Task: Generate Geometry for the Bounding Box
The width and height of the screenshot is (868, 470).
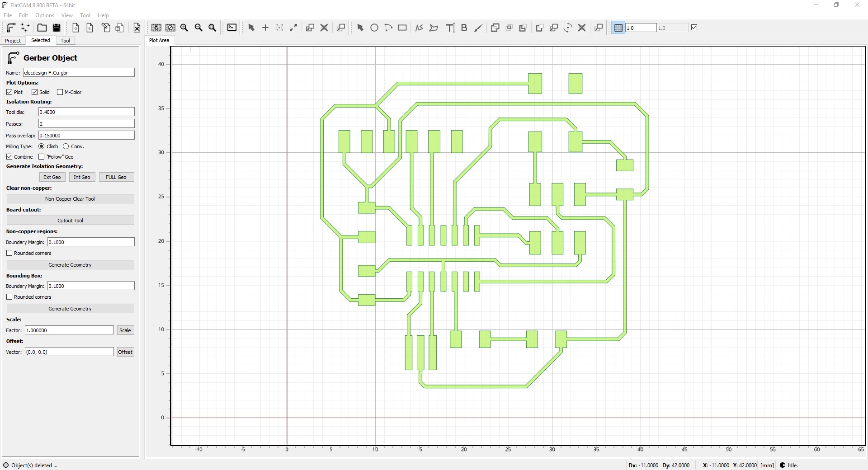Action: coord(70,309)
